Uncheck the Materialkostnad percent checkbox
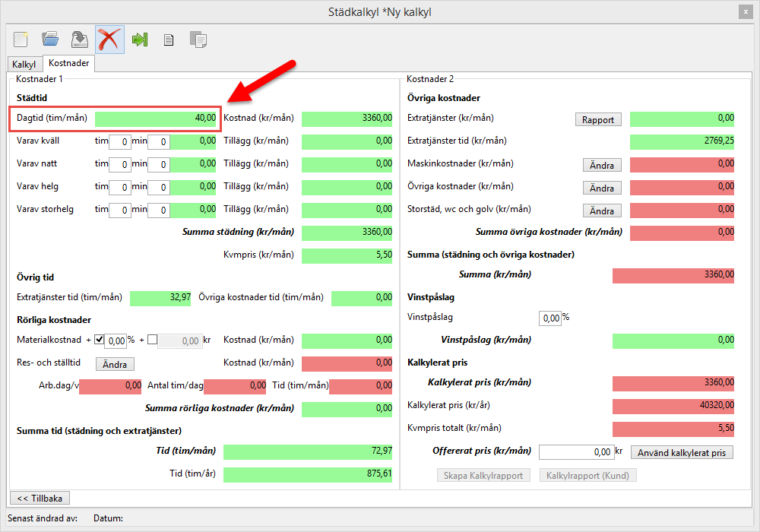Image resolution: width=760 pixels, height=532 pixels. tap(99, 340)
